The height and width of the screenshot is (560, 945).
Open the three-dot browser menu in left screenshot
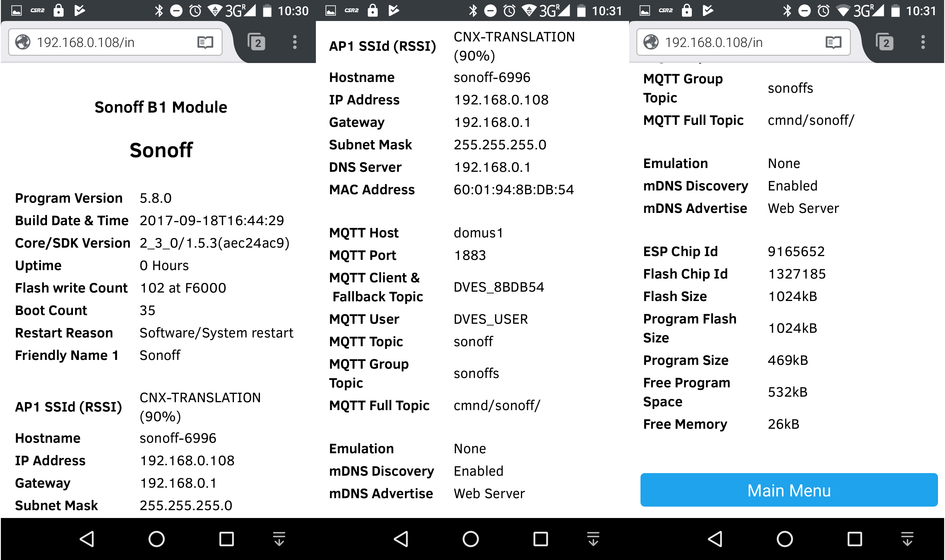tap(295, 42)
